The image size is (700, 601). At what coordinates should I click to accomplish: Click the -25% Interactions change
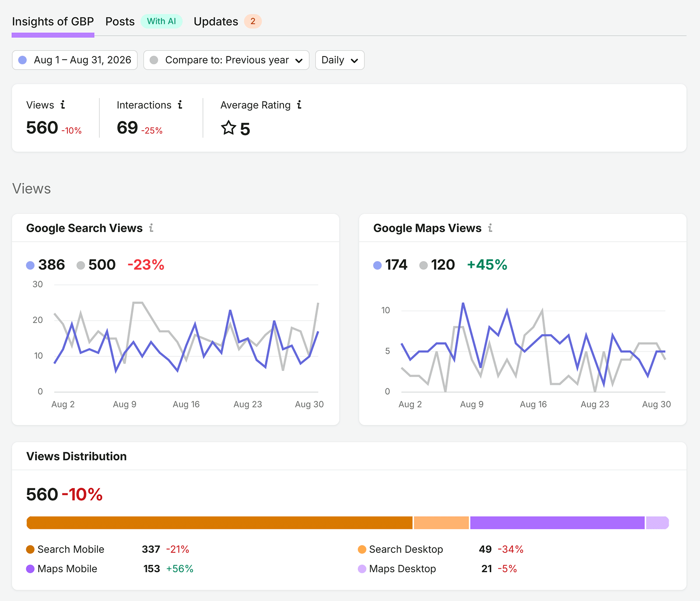152,131
